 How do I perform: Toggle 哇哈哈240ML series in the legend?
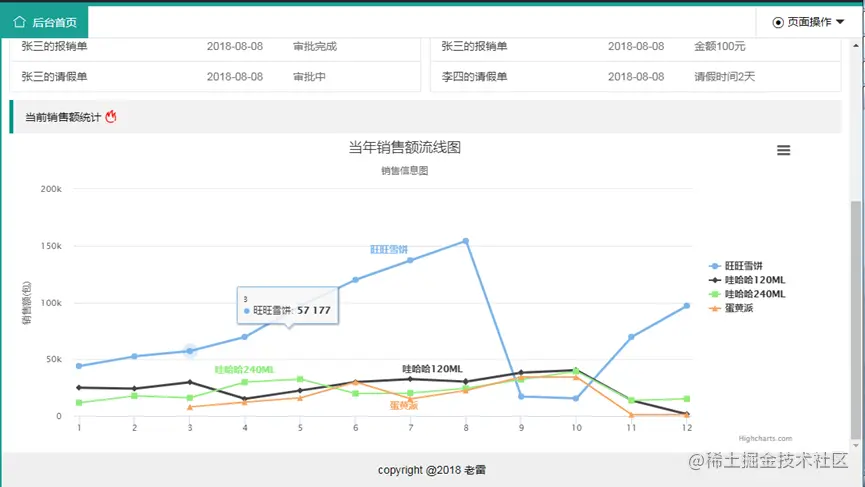click(x=747, y=294)
